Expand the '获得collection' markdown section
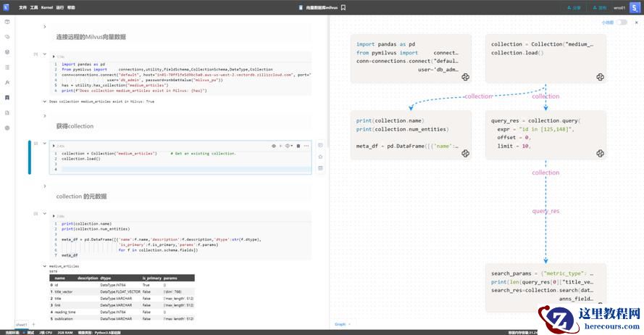Viewport: 644px width, 335px height. [43, 115]
